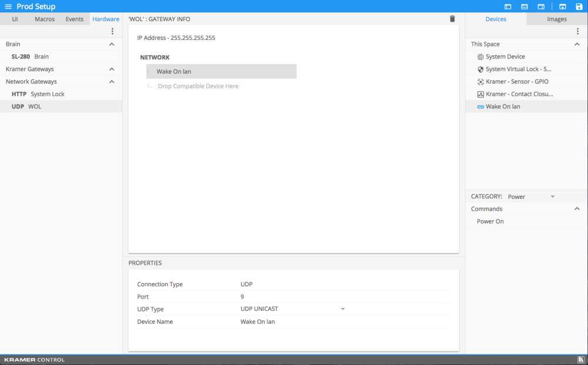Open the hamburger menu beside Prod Setup
Image resolution: width=588 pixels, height=365 pixels.
click(8, 6)
